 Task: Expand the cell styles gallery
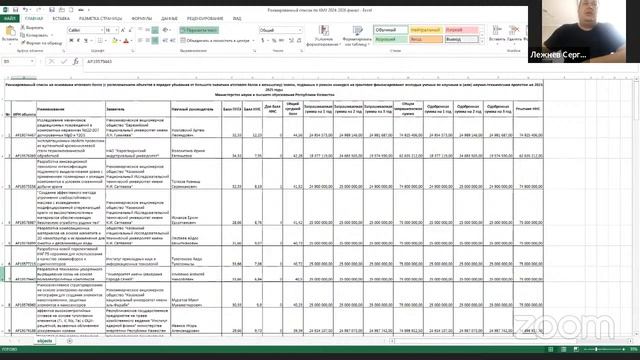point(482,41)
